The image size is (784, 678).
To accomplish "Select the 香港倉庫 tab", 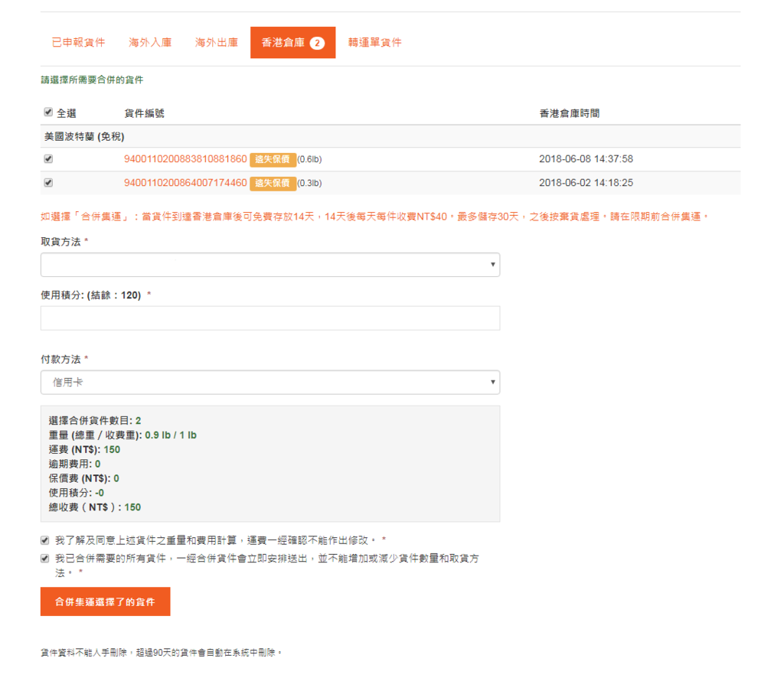I will (292, 43).
